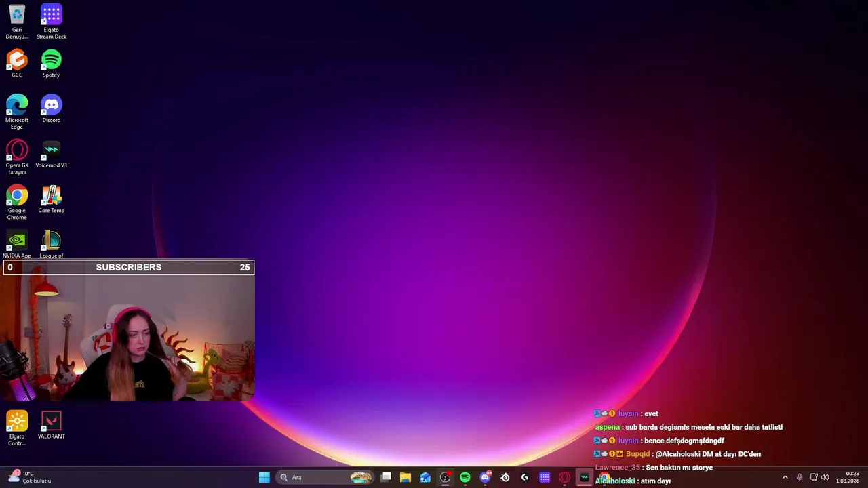Image resolution: width=868 pixels, height=488 pixels.
Task: Select the VALORANT desktop shortcut
Action: coord(52,426)
